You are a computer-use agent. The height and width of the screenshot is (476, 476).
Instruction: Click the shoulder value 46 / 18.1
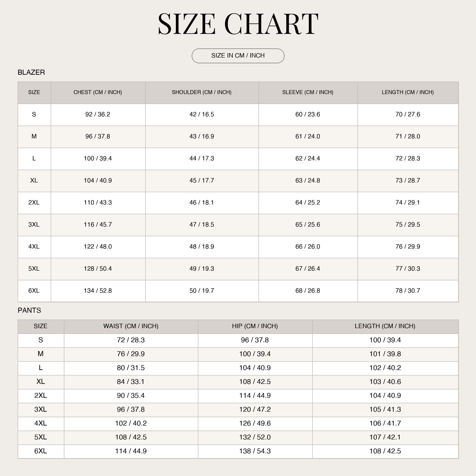[x=202, y=202]
